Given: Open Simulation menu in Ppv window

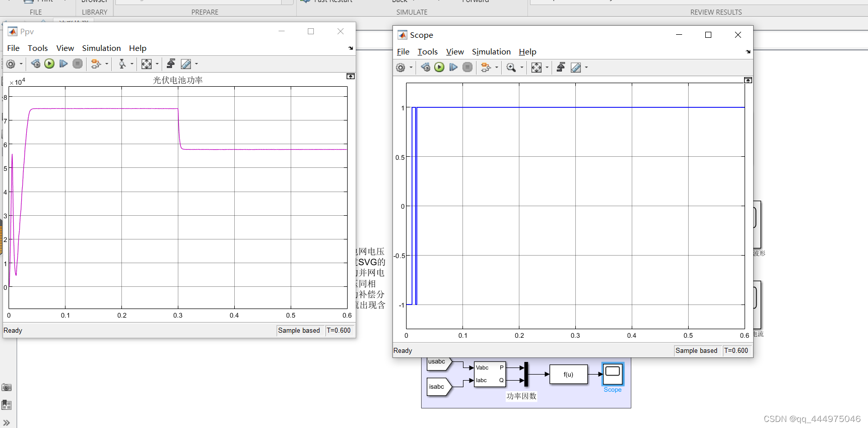Looking at the screenshot, I should [x=101, y=48].
